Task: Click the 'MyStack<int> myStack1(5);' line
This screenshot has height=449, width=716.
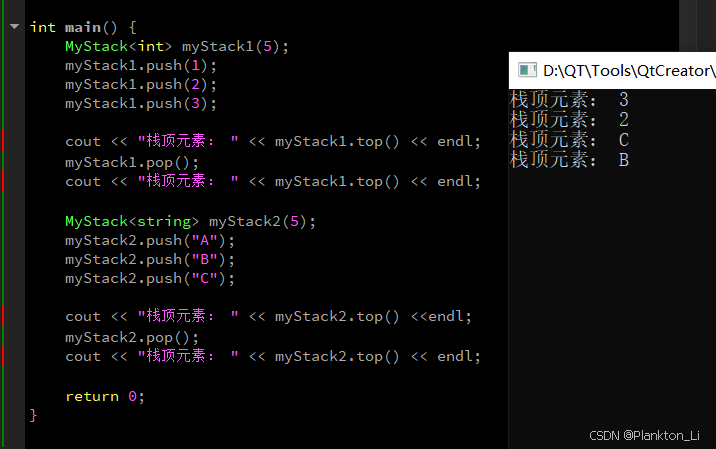Action: (177, 47)
